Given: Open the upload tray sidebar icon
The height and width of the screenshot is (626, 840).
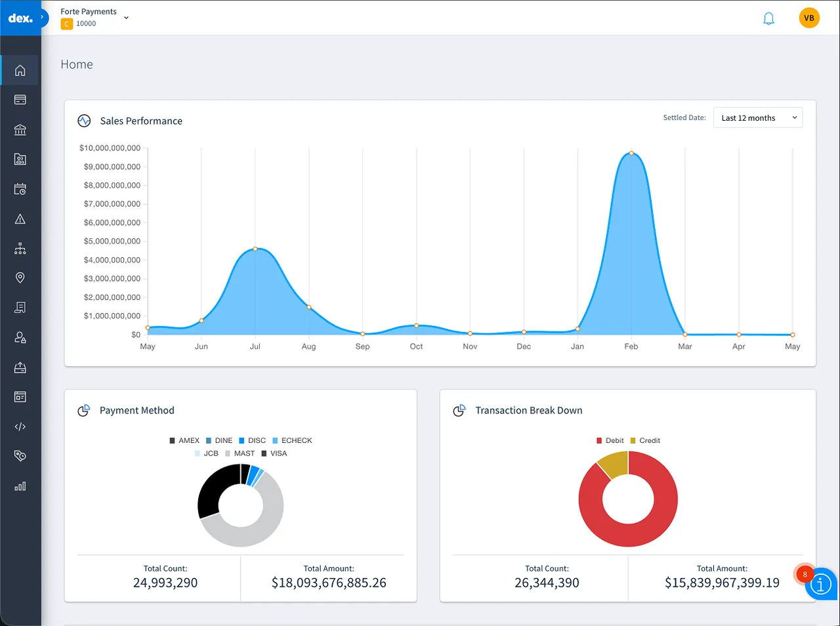Looking at the screenshot, I should (20, 367).
